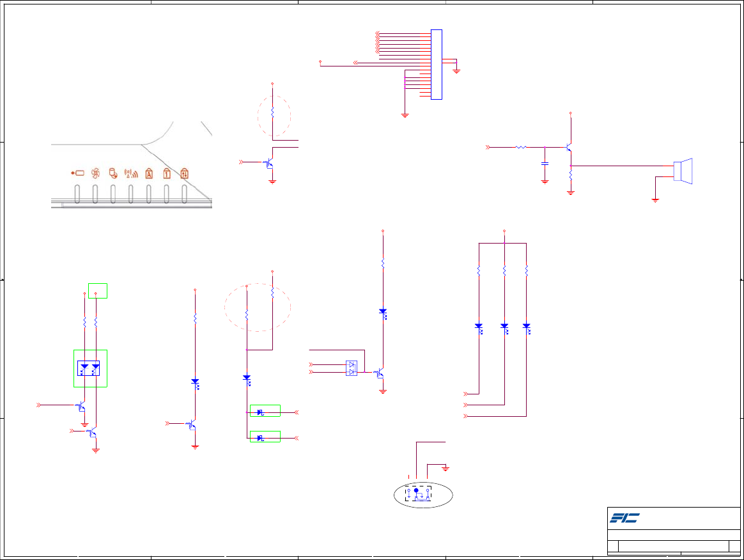
Task: Select the upper green-boxed diode symbol
Action: (261, 412)
